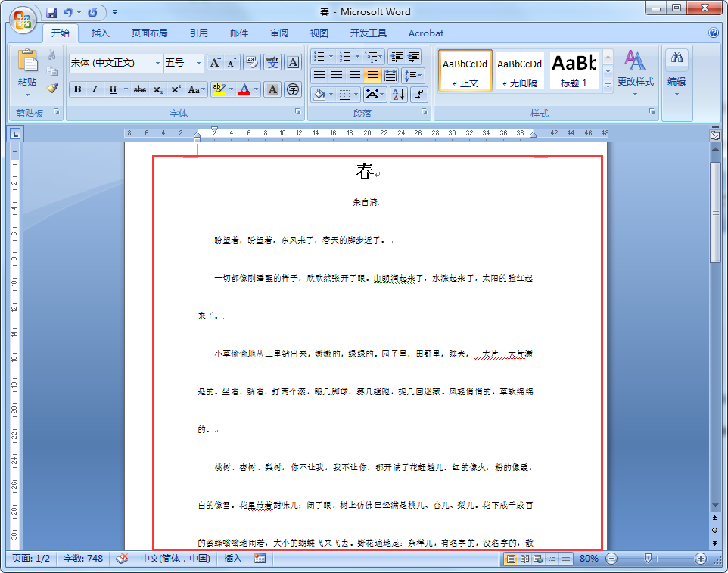Click macro recording icon in status bar
Viewport: 728px width, 573px height.
pos(260,558)
